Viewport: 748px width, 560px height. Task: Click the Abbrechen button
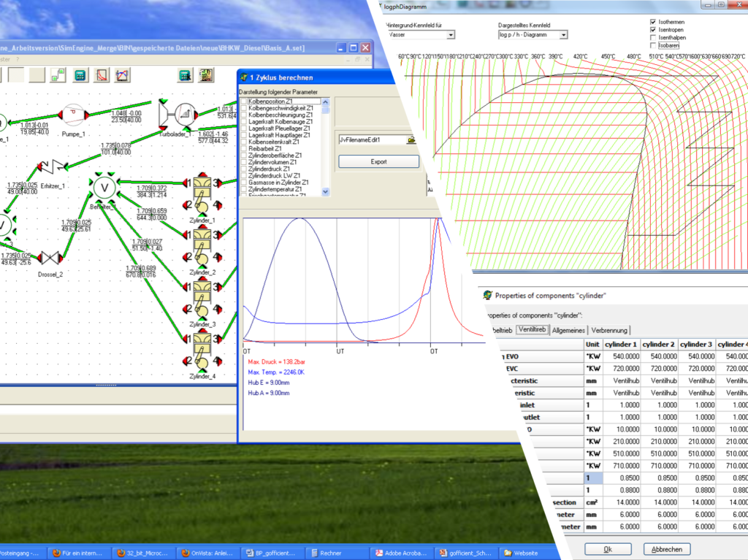point(666,549)
